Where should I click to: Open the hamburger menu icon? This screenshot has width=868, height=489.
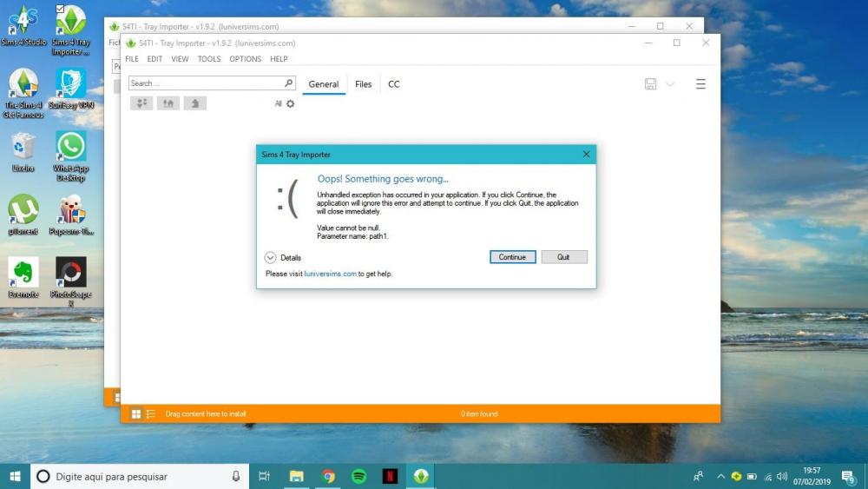700,84
